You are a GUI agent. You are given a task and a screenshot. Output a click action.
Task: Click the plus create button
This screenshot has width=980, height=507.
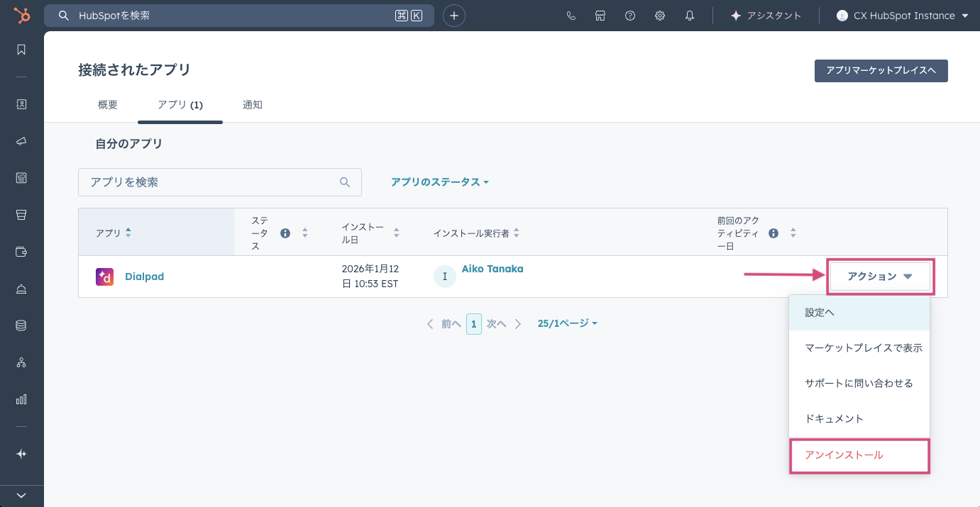tap(454, 16)
